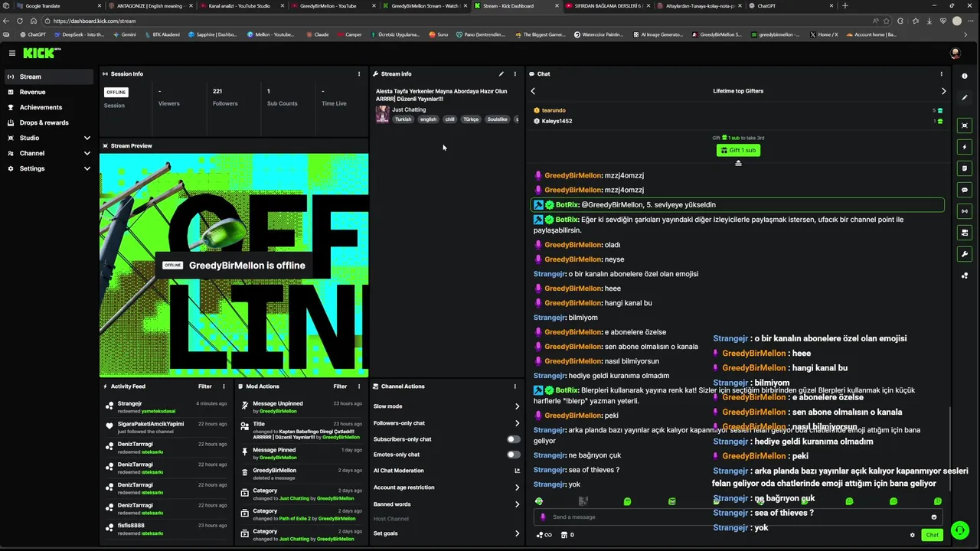This screenshot has width=980, height=551.
Task: Click the chat bubble icon in right sidebar
Action: pyautogui.click(x=965, y=190)
